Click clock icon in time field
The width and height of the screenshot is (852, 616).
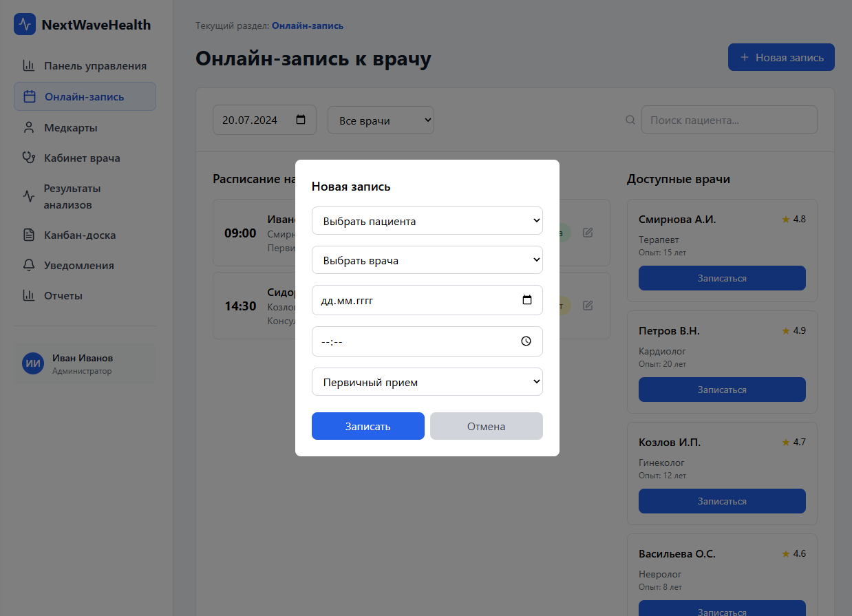pos(526,341)
